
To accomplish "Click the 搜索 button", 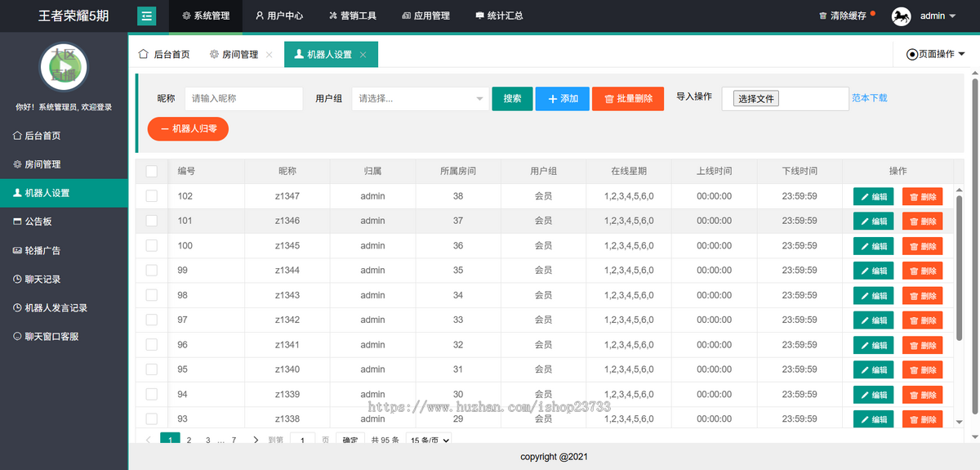I will click(x=512, y=99).
